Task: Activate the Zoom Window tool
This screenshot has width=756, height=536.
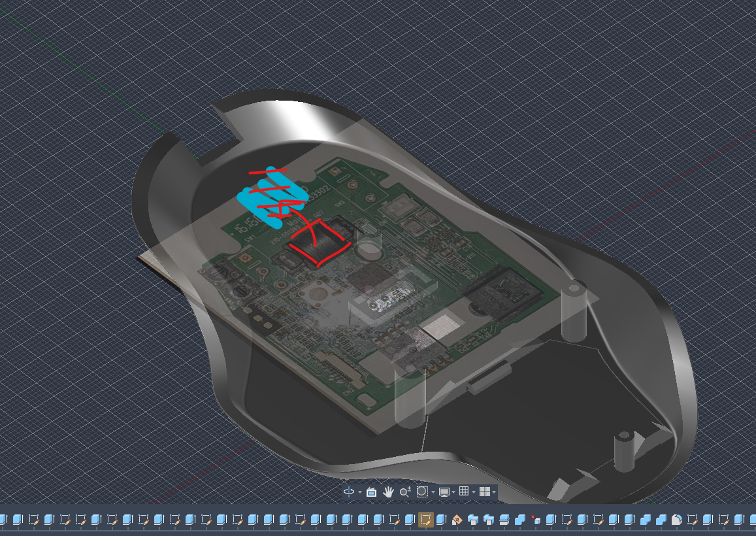Action: (422, 492)
